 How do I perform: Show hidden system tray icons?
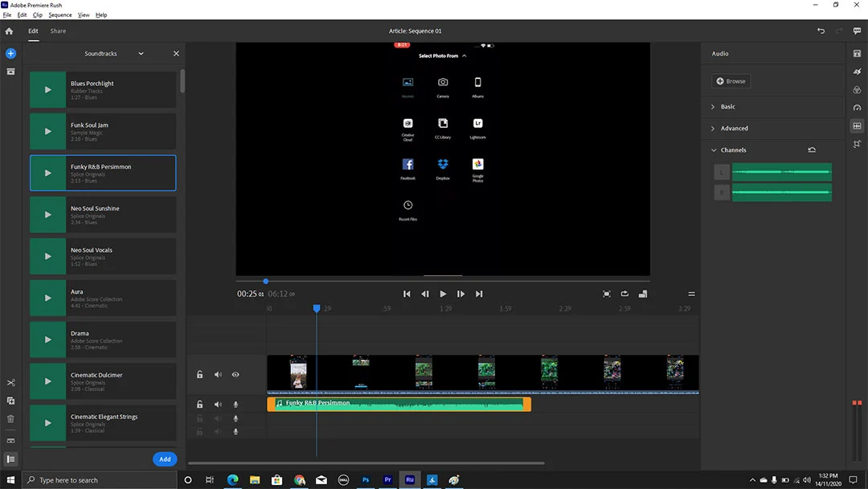(752, 480)
